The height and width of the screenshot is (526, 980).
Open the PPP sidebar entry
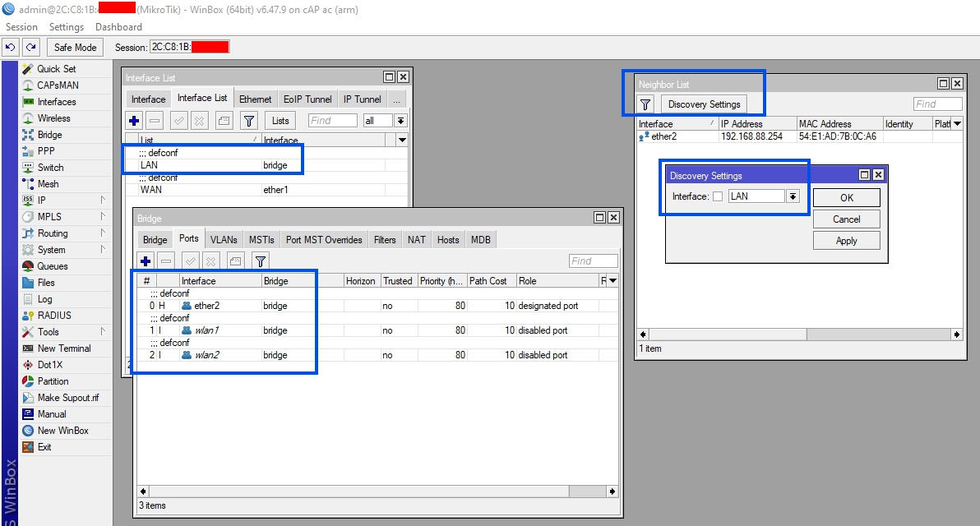[45, 150]
